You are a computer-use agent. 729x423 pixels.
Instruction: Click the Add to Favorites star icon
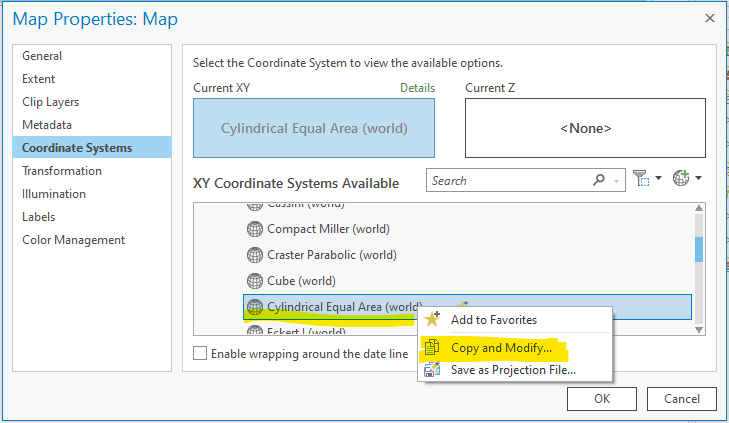tap(432, 320)
